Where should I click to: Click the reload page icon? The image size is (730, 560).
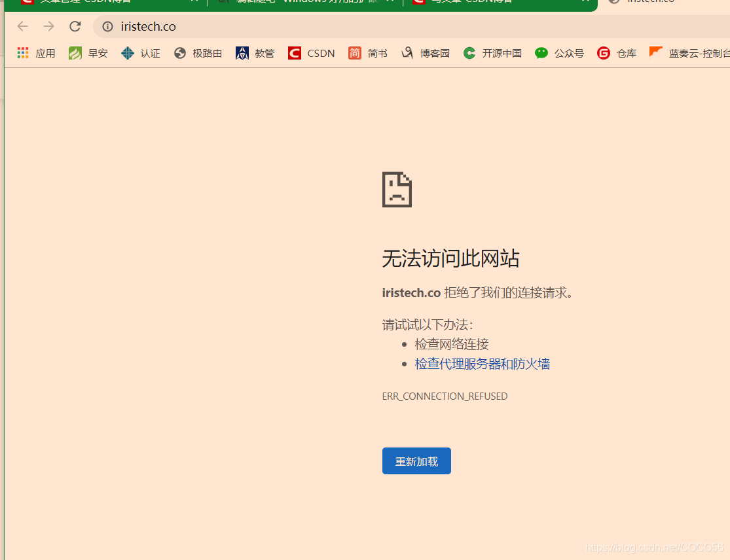tap(75, 26)
